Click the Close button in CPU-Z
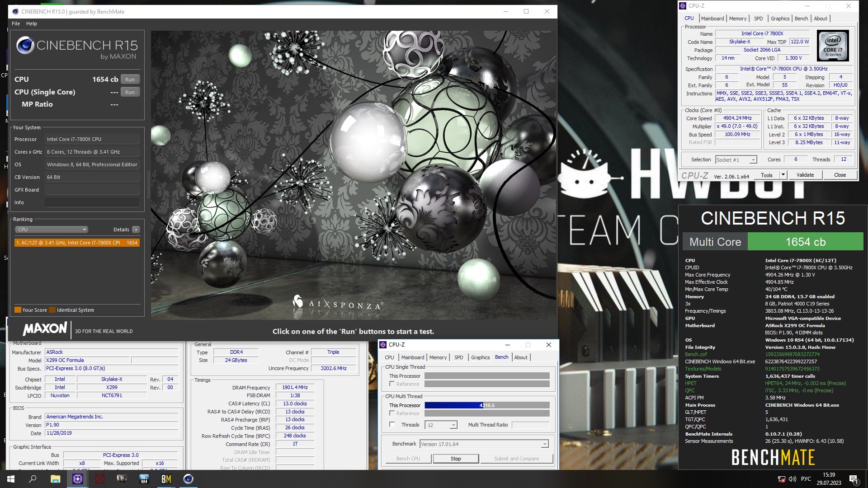Image resolution: width=868 pixels, height=488 pixels. point(840,175)
